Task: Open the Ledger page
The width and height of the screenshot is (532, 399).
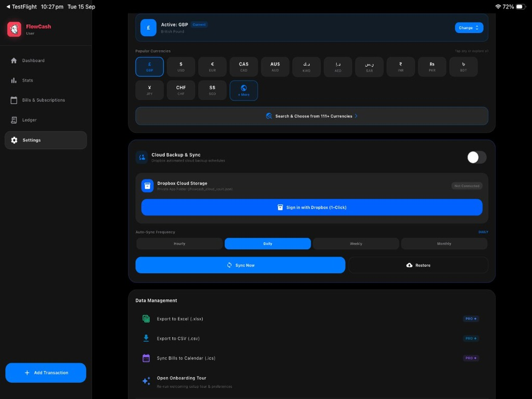Action: pyautogui.click(x=46, y=120)
